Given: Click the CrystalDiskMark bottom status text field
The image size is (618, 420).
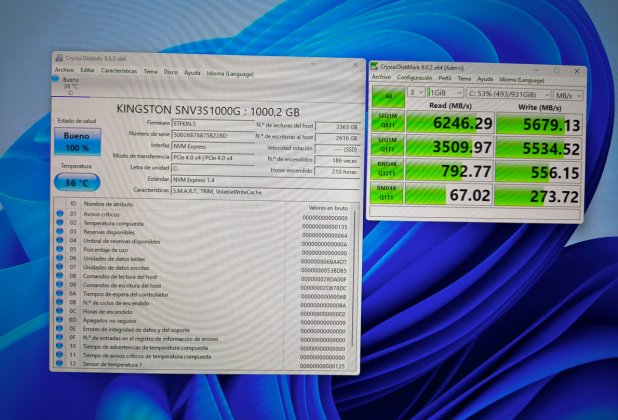Looking at the screenshot, I should click(475, 213).
